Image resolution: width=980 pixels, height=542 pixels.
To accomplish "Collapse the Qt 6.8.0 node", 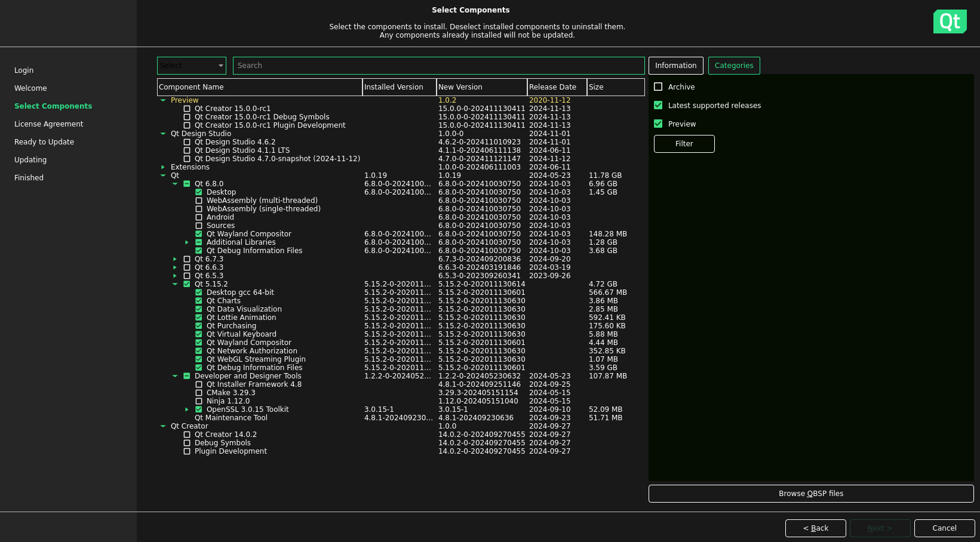I will pyautogui.click(x=175, y=184).
